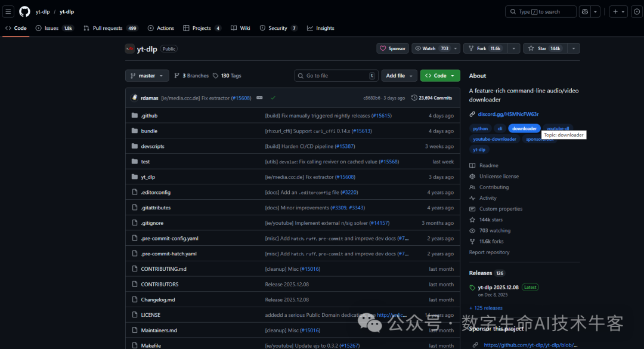644x349 pixels.
Task: Star the yt-dlp repository
Action: [545, 48]
